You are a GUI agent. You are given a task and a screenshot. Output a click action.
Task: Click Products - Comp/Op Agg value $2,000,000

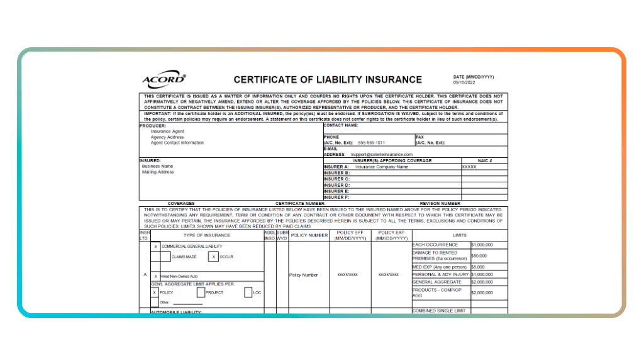[x=482, y=292]
